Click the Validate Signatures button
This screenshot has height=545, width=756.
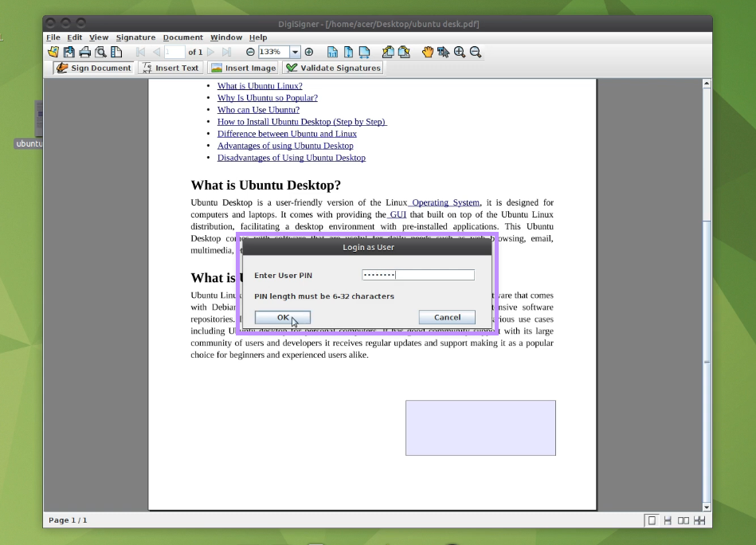[x=333, y=68]
